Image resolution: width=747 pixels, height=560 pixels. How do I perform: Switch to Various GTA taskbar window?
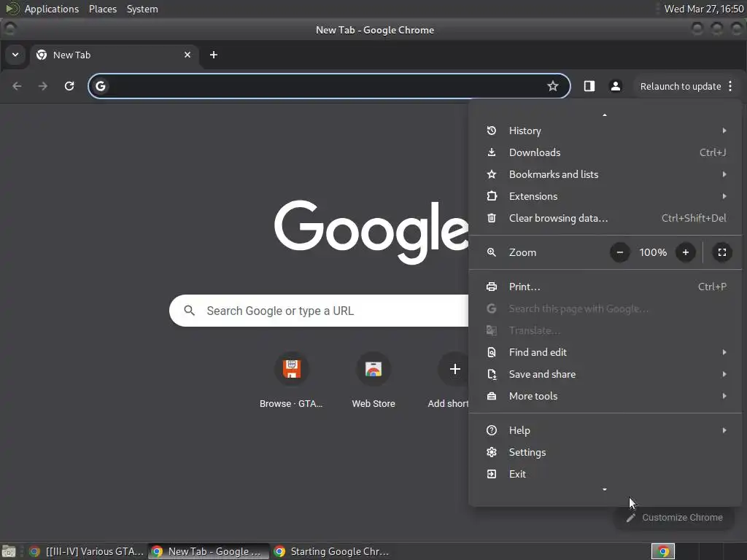[x=86, y=551]
